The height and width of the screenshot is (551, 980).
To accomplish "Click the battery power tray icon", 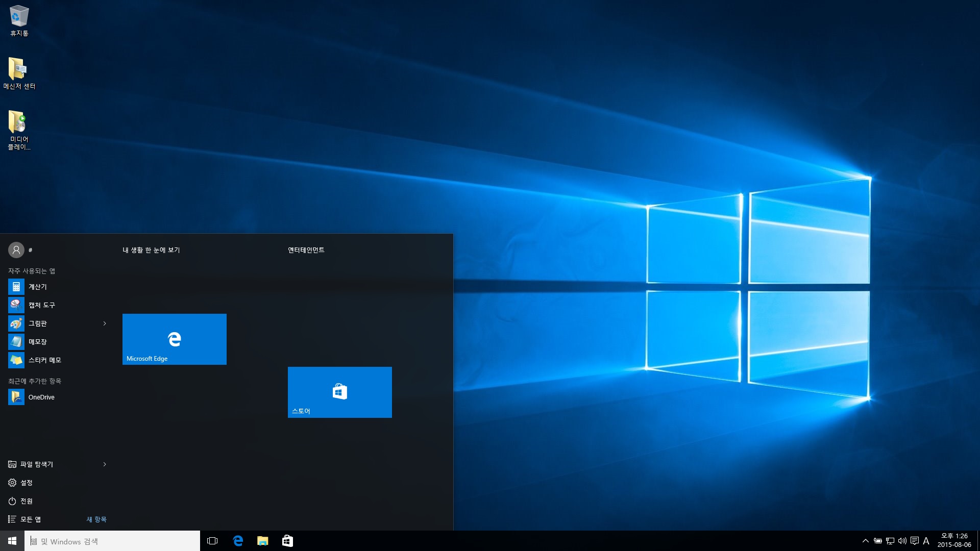I will point(878,541).
